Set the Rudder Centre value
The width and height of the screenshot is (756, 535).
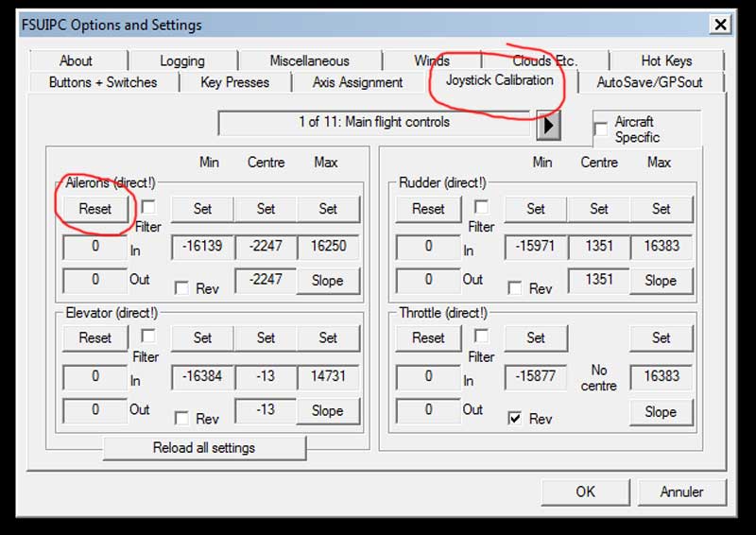coord(599,209)
